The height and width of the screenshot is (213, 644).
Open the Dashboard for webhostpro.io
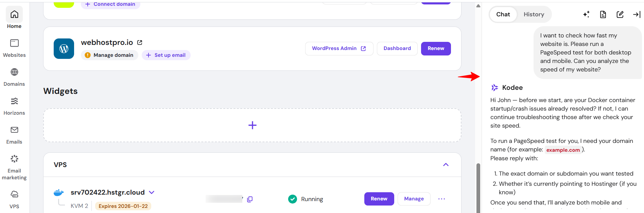point(397,49)
